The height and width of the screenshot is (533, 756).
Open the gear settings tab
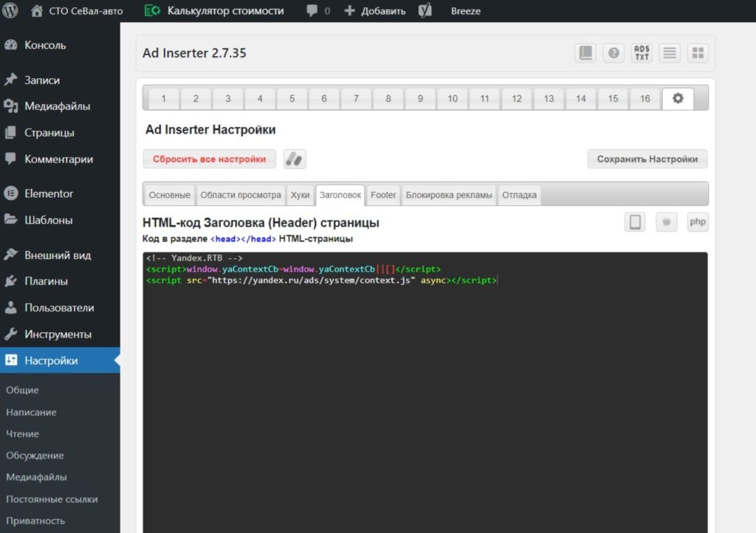pyautogui.click(x=678, y=98)
